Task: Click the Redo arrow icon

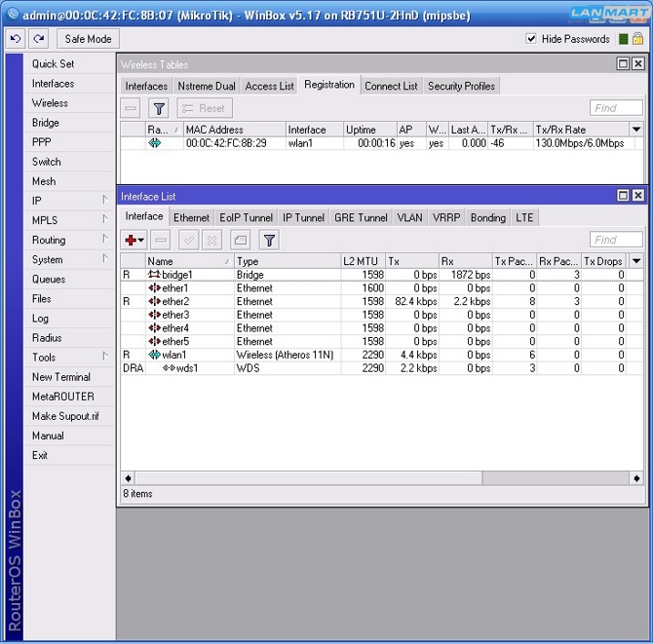Action: coord(39,39)
